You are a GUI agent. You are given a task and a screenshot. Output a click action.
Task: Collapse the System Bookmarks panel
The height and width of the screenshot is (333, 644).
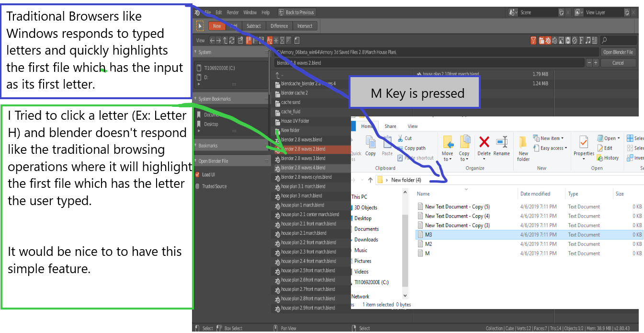(195, 99)
